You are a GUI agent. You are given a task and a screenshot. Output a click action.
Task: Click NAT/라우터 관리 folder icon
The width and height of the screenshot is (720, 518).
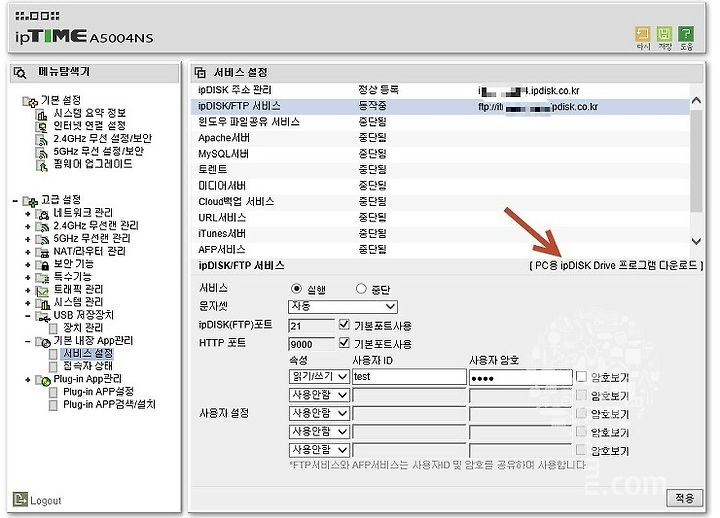[x=43, y=252]
